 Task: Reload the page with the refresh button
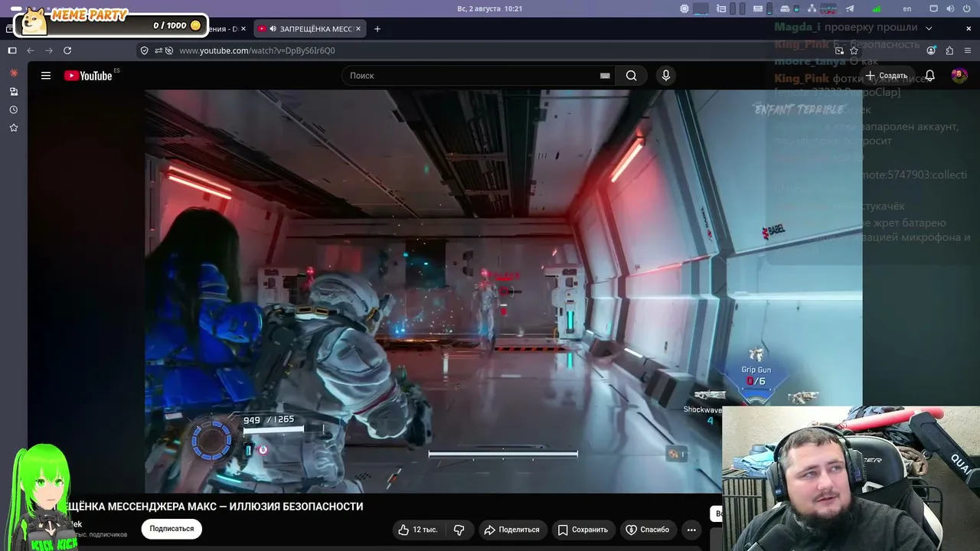[67, 51]
